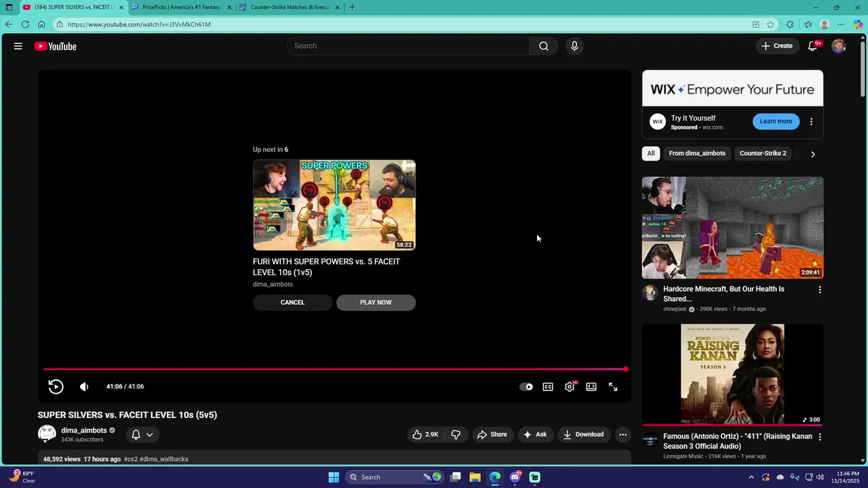The image size is (868, 488).
Task: Open Hardcore Minecraft video thumbnail
Action: [x=732, y=228]
